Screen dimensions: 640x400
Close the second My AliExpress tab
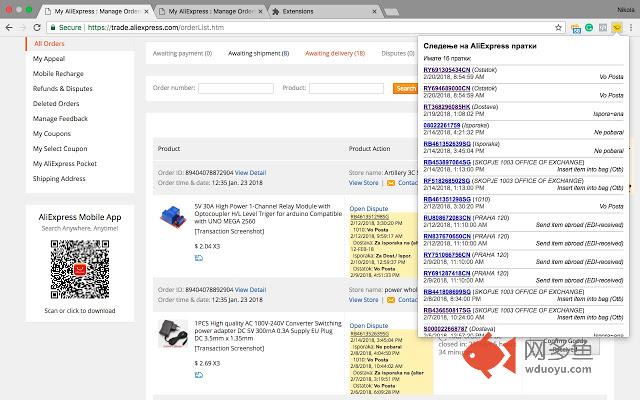[261, 11]
